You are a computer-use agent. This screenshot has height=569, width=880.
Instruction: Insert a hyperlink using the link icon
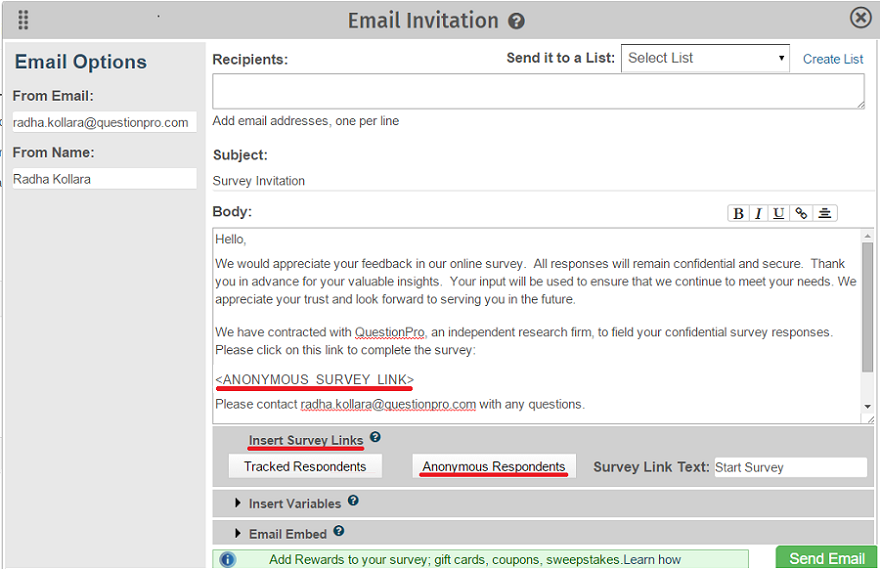pyautogui.click(x=801, y=213)
